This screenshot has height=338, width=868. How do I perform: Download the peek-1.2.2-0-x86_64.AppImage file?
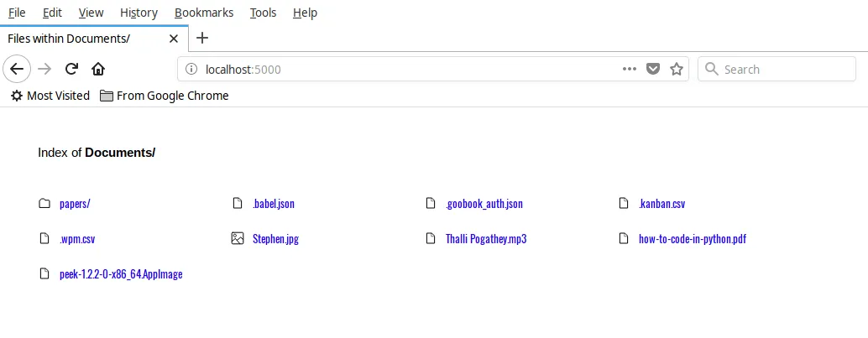pyautogui.click(x=121, y=274)
